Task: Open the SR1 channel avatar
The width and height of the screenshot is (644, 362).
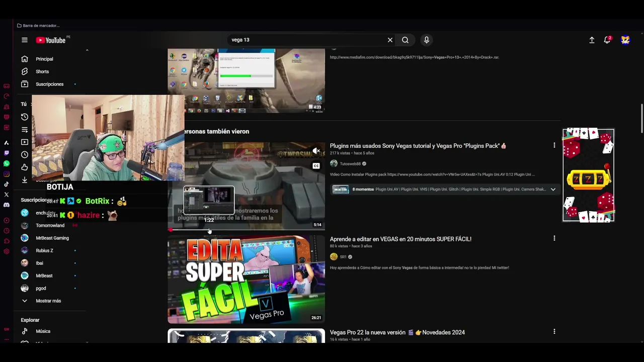Action: click(334, 257)
